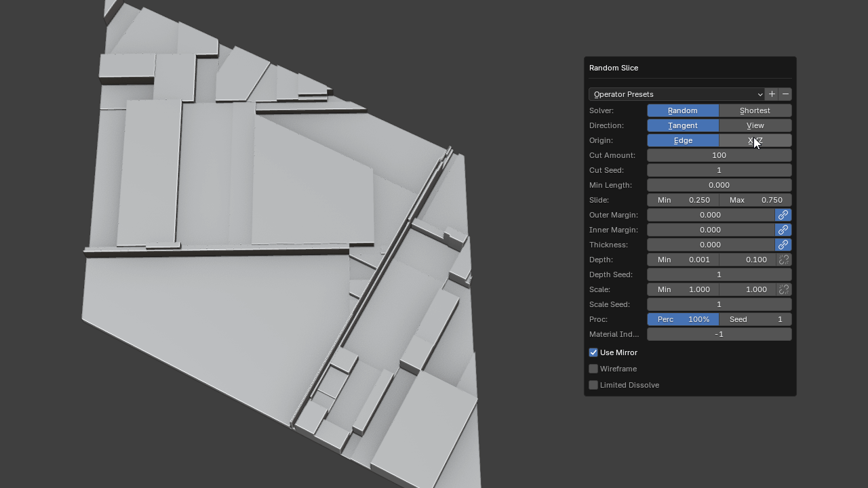The height and width of the screenshot is (488, 868).
Task: Click the Depth min/max link icon
Action: pos(784,260)
